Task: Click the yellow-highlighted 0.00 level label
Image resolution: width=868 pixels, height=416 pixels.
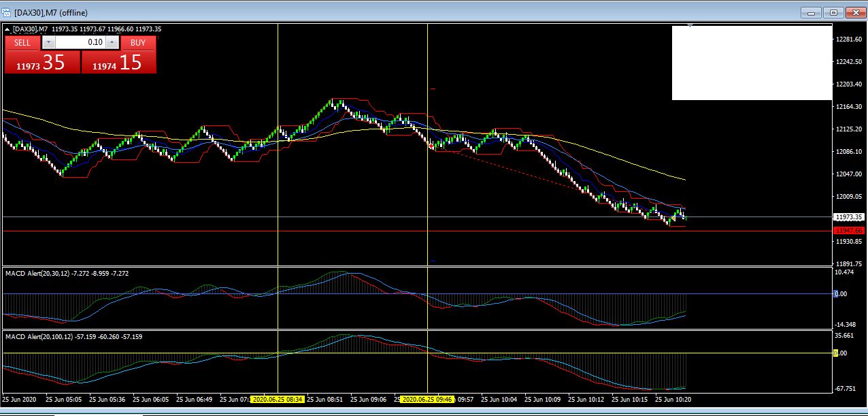Action: (x=841, y=353)
